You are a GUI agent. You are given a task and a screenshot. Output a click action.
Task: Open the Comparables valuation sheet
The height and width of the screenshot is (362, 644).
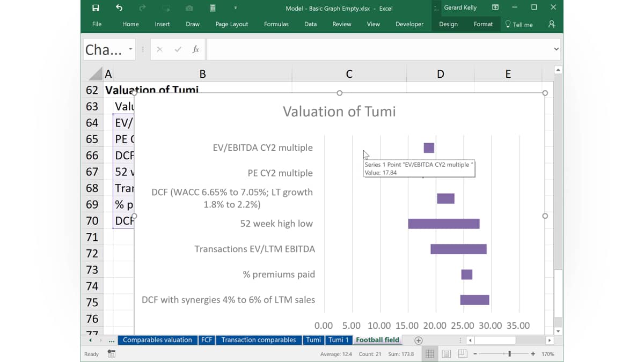(x=157, y=340)
